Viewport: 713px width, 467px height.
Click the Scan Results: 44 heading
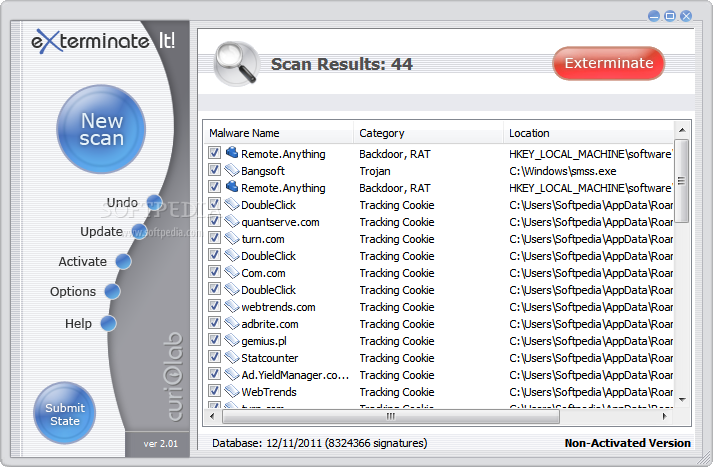pos(341,64)
